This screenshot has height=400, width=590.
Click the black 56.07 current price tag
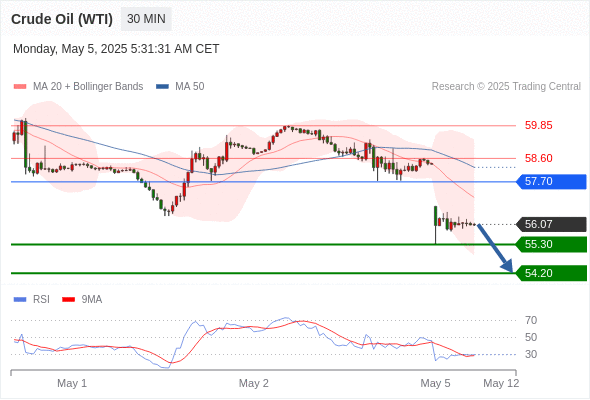tap(551, 224)
